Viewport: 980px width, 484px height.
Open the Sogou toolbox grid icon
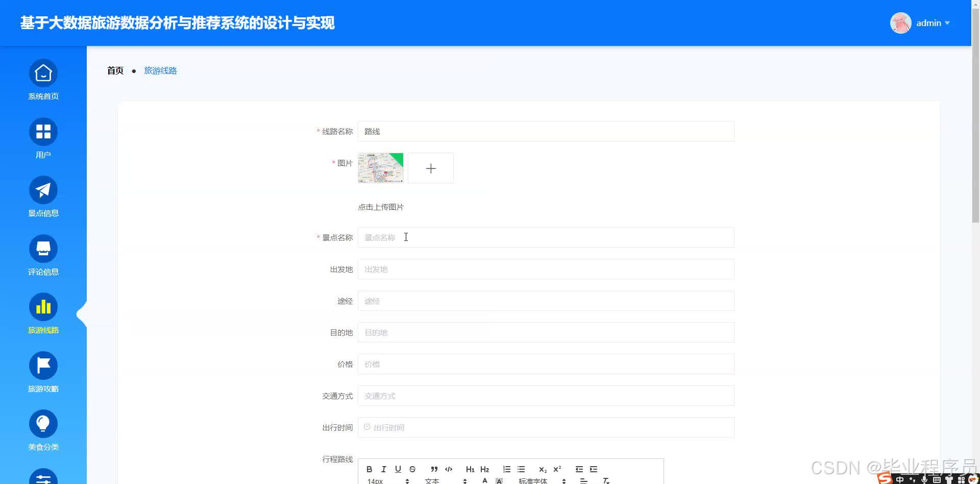pos(962,480)
